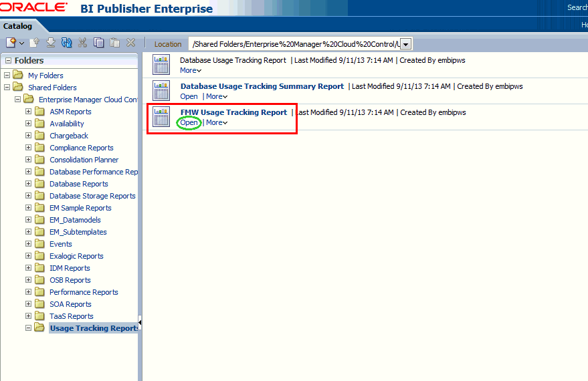Viewport: 588px width, 381px height.
Task: Select My Folders in tree
Action: click(45, 76)
